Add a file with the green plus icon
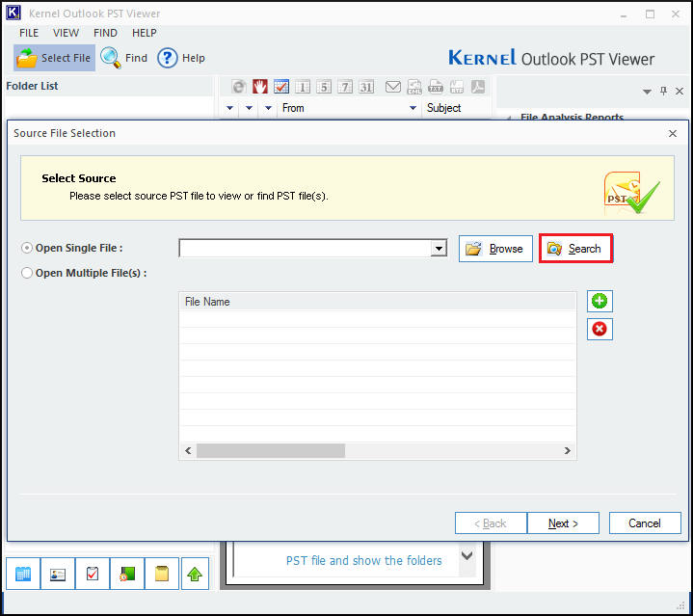Screen dimensions: 693x616 [x=600, y=302]
